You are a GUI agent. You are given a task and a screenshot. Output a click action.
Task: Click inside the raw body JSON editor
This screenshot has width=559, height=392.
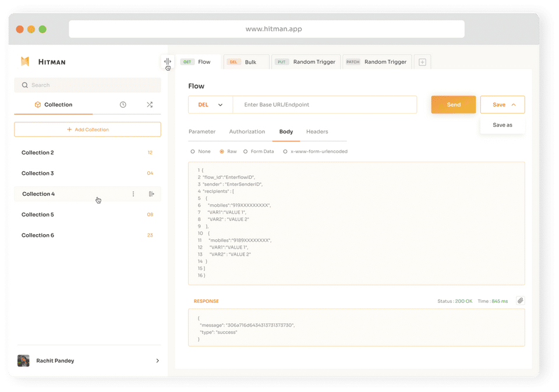click(x=356, y=223)
